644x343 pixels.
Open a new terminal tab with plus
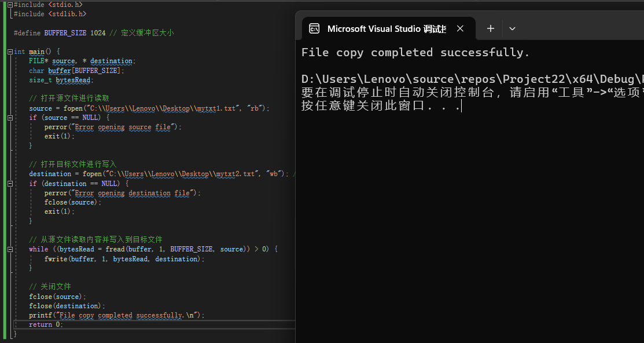490,28
